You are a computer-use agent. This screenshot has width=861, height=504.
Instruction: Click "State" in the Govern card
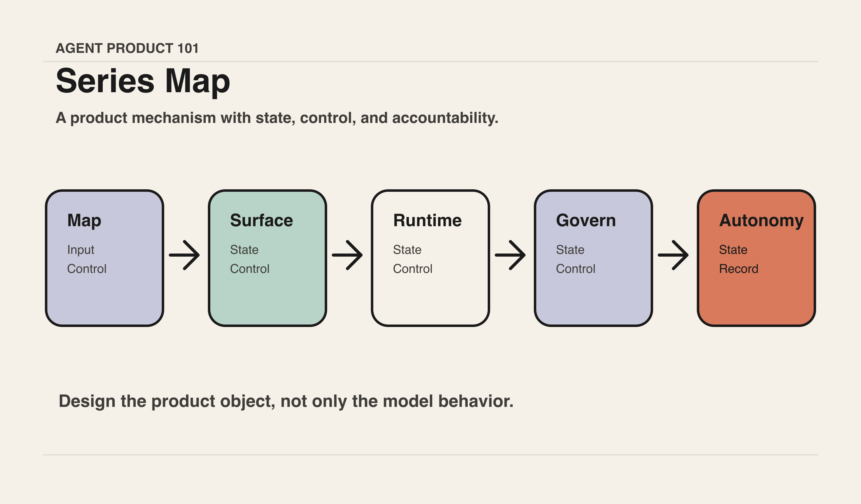(570, 250)
